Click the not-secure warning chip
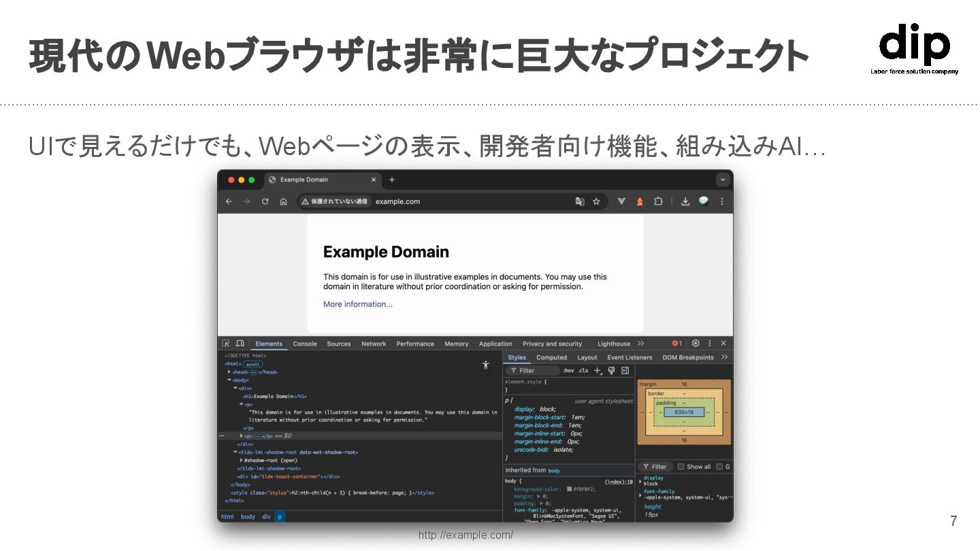The width and height of the screenshot is (980, 551). pos(335,201)
